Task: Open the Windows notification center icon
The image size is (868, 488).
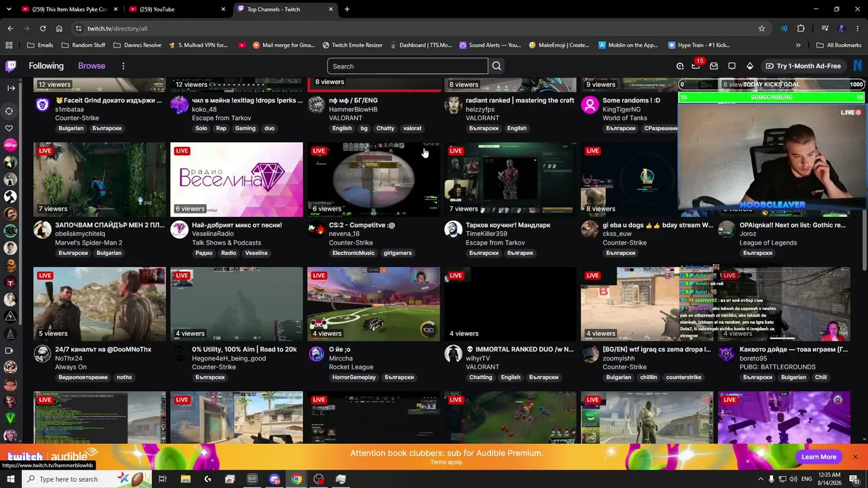Action: coord(854,479)
